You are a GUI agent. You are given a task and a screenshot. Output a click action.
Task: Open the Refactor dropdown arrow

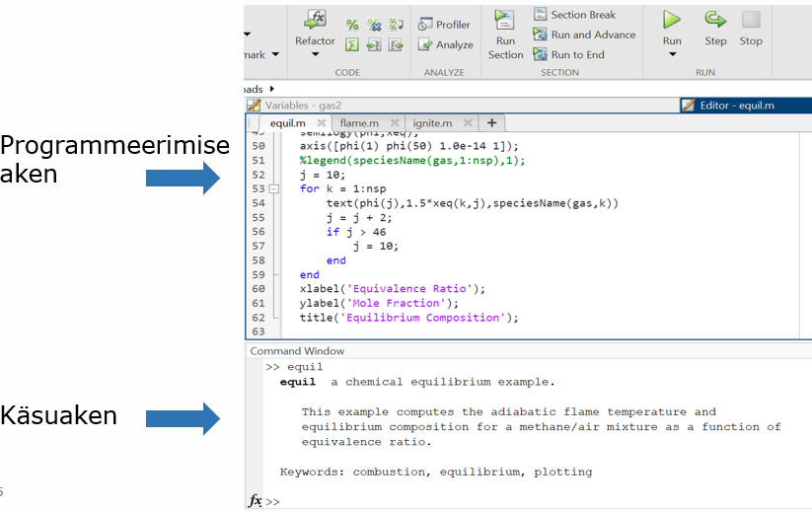coord(315,54)
